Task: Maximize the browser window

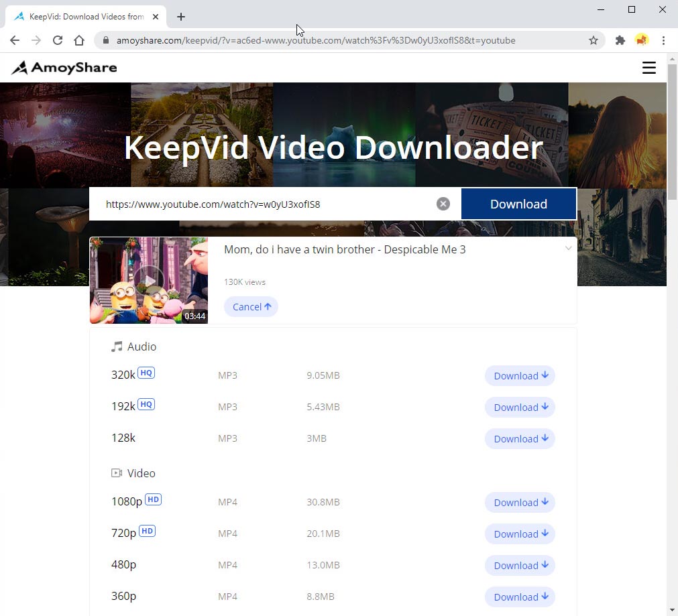Action: coord(631,9)
